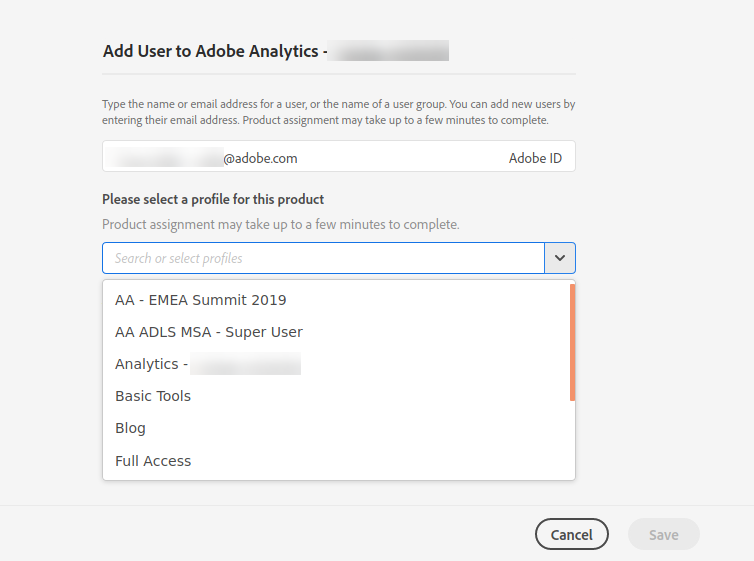Pick the Analytics - profile option

339,364
